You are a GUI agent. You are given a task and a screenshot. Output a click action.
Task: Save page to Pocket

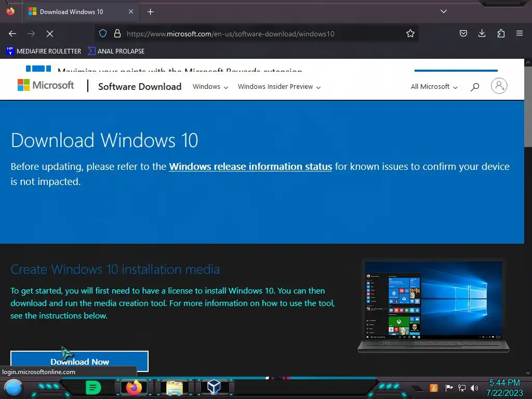coord(463,33)
